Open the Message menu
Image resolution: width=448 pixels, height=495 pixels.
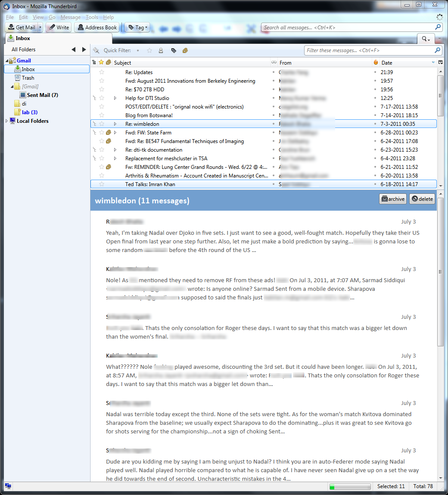pyautogui.click(x=70, y=17)
